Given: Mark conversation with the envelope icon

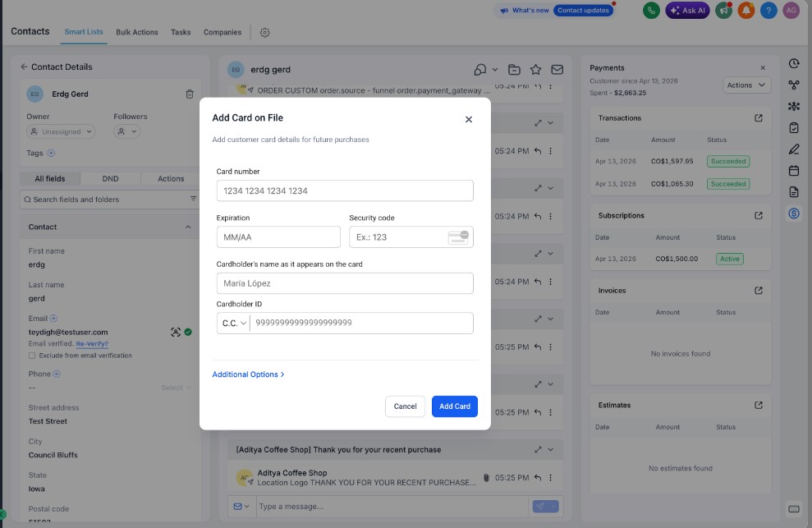Looking at the screenshot, I should coord(557,70).
